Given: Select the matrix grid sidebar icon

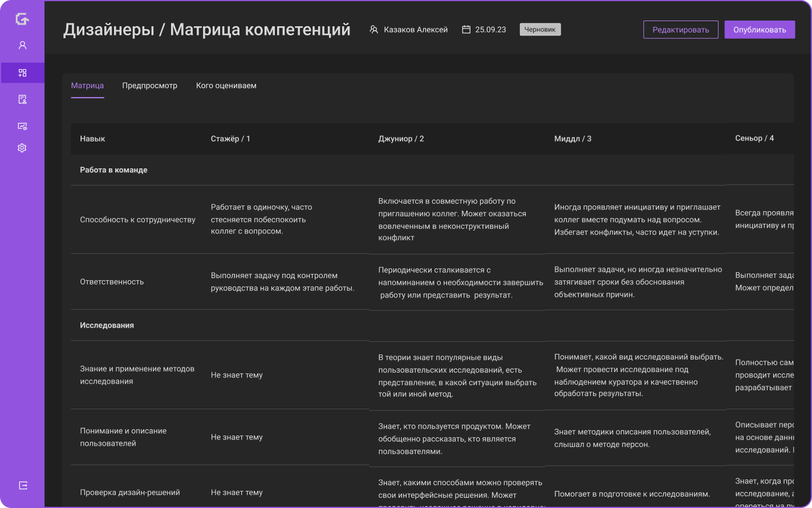Looking at the screenshot, I should click(x=22, y=73).
